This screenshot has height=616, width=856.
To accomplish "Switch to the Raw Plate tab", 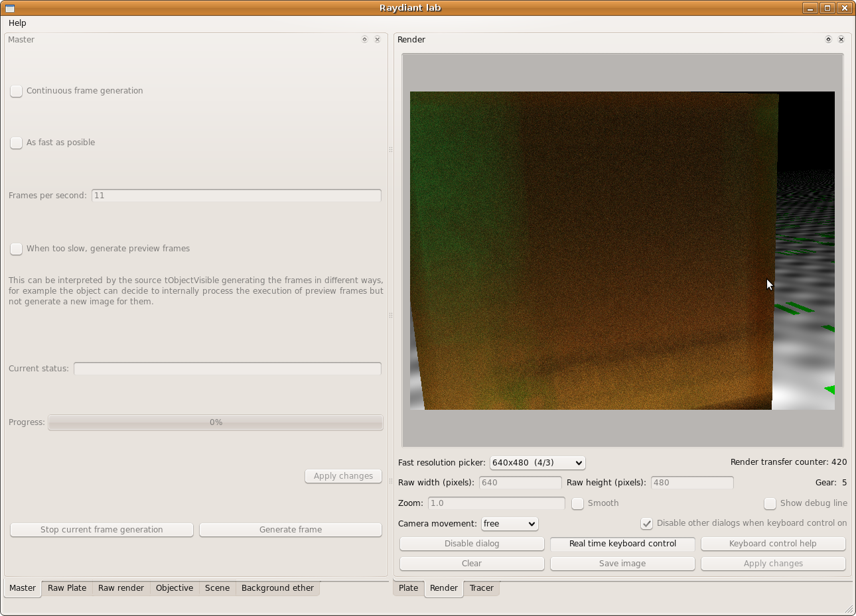I will pyautogui.click(x=67, y=588).
